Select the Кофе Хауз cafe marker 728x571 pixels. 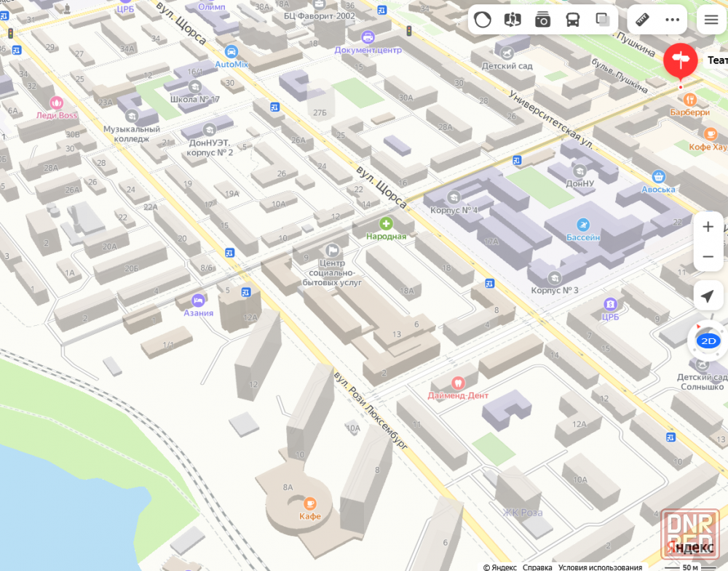710,134
